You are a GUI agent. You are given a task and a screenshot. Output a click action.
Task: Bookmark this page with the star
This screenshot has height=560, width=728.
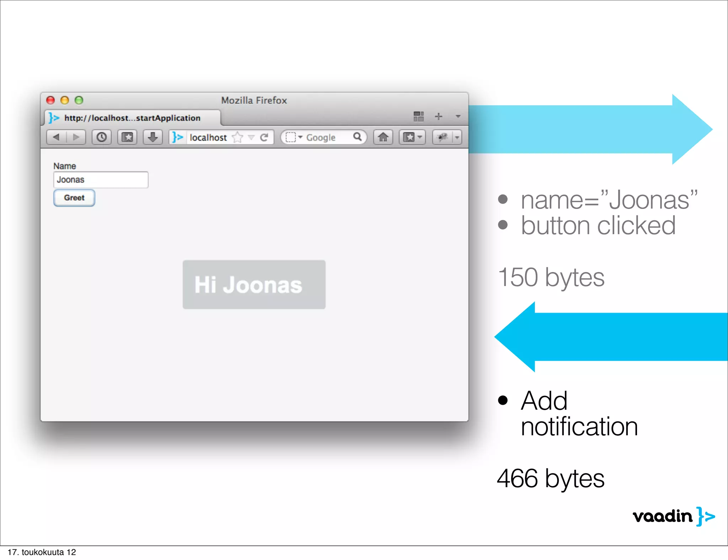click(237, 137)
